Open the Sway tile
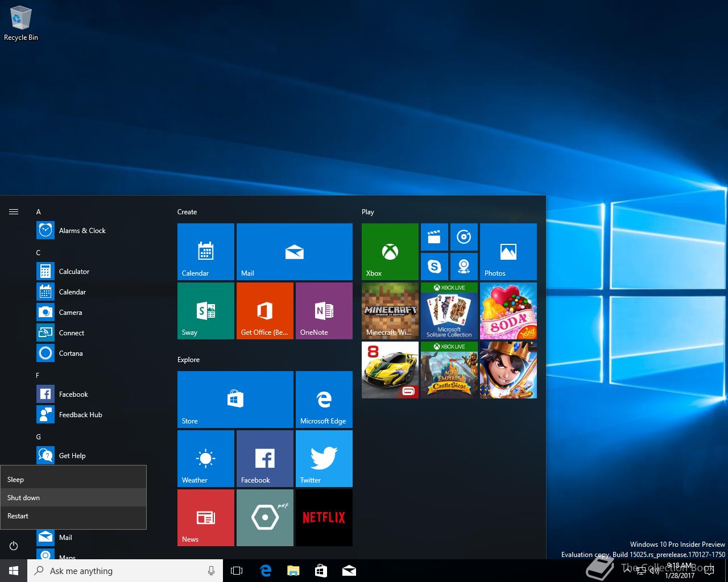 (x=206, y=311)
